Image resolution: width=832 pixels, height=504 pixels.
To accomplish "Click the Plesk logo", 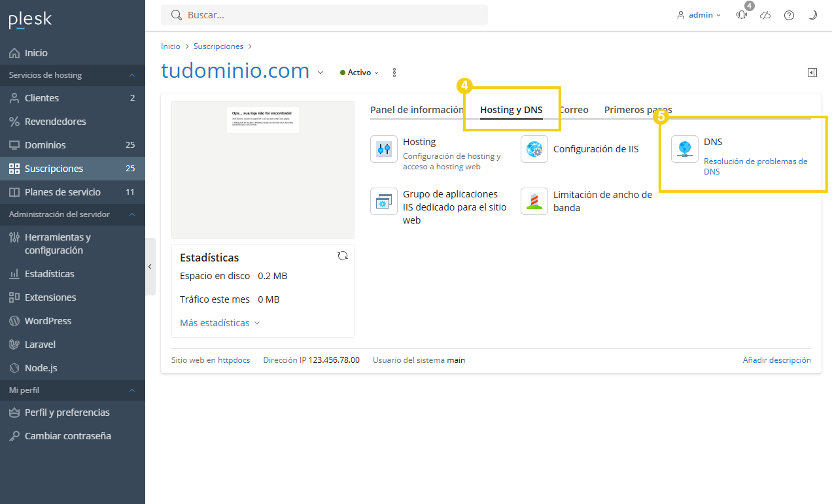I will click(30, 20).
